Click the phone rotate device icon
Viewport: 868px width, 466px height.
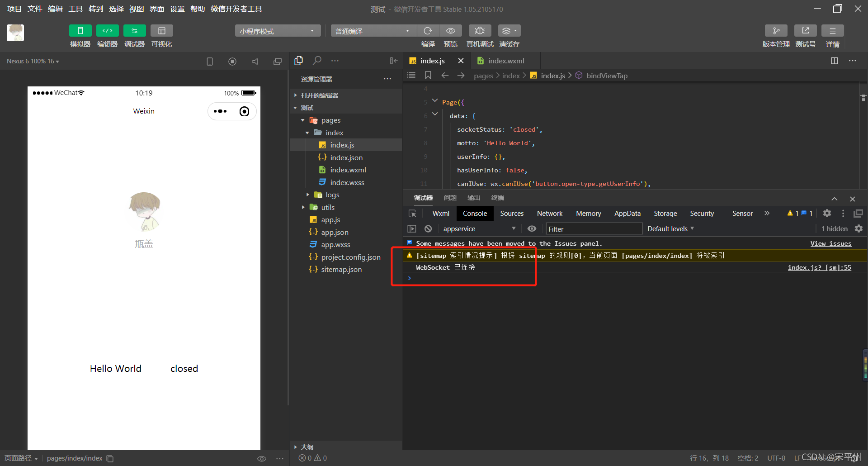click(210, 61)
